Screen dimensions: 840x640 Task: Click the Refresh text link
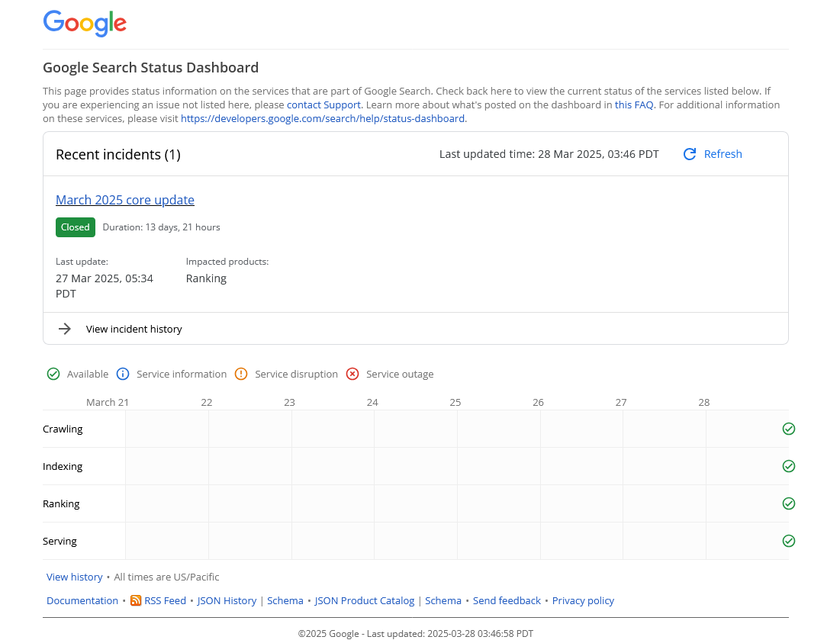pyautogui.click(x=723, y=154)
